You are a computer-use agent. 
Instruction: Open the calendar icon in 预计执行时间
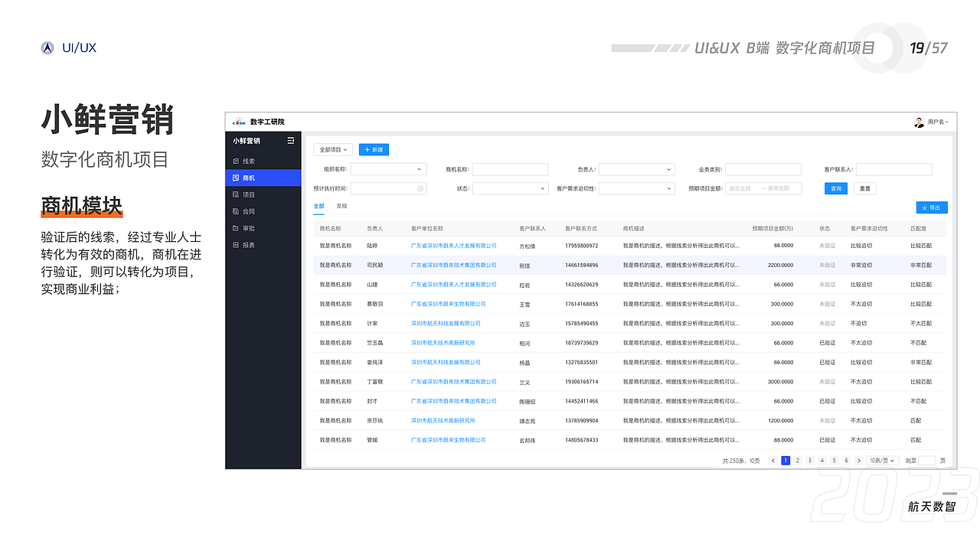[420, 188]
